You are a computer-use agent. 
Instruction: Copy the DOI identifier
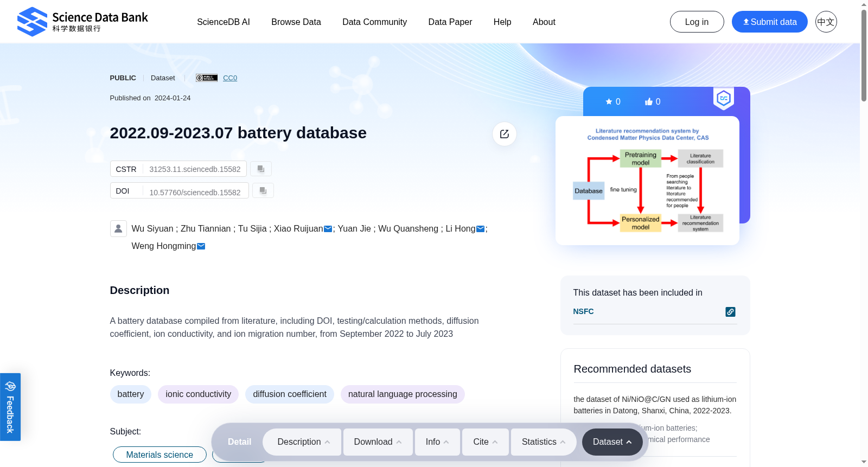(263, 190)
